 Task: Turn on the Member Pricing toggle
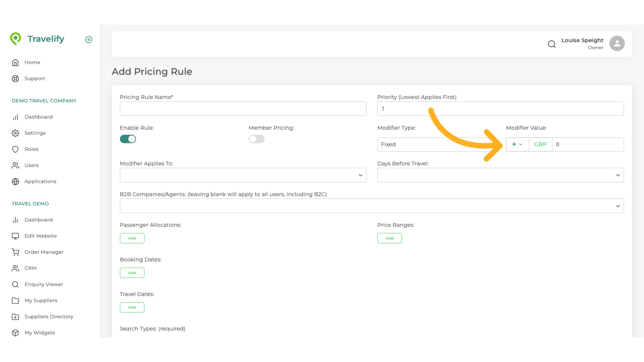coord(257,139)
